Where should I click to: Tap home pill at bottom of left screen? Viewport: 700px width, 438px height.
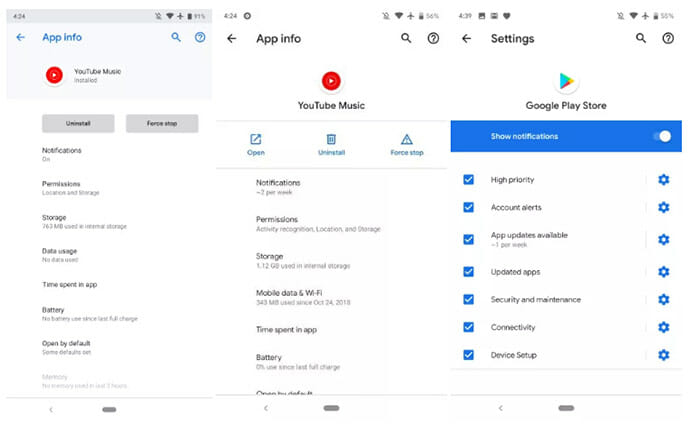point(109,409)
